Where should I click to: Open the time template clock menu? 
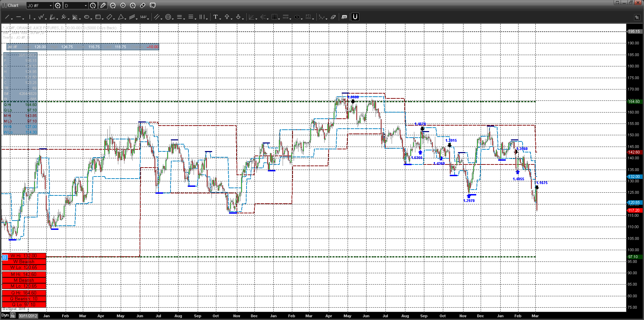[93, 6]
